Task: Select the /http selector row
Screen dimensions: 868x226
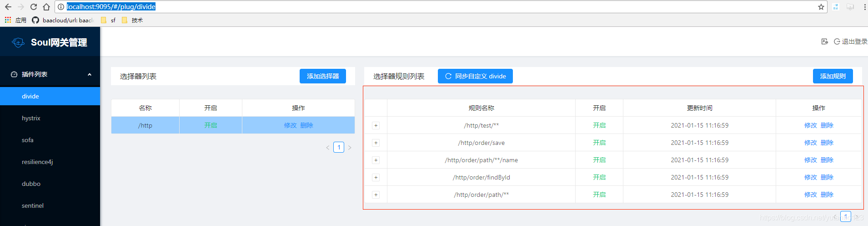Action: [233, 125]
